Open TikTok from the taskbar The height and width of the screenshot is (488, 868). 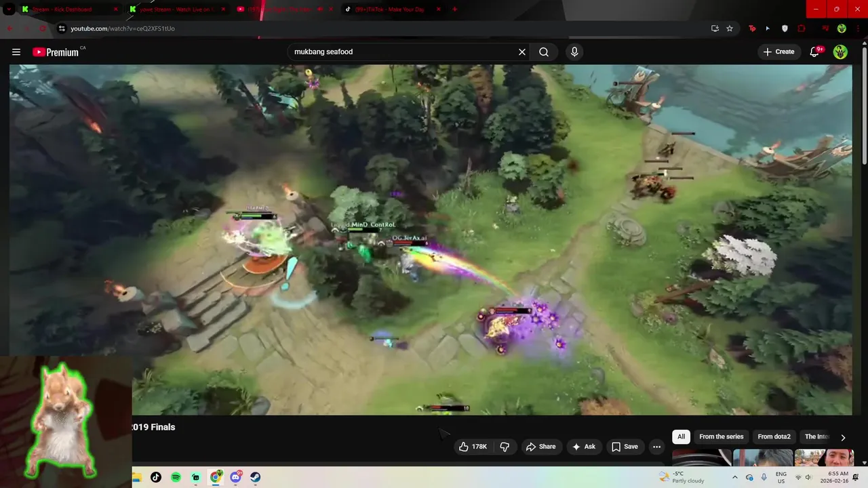(156, 477)
